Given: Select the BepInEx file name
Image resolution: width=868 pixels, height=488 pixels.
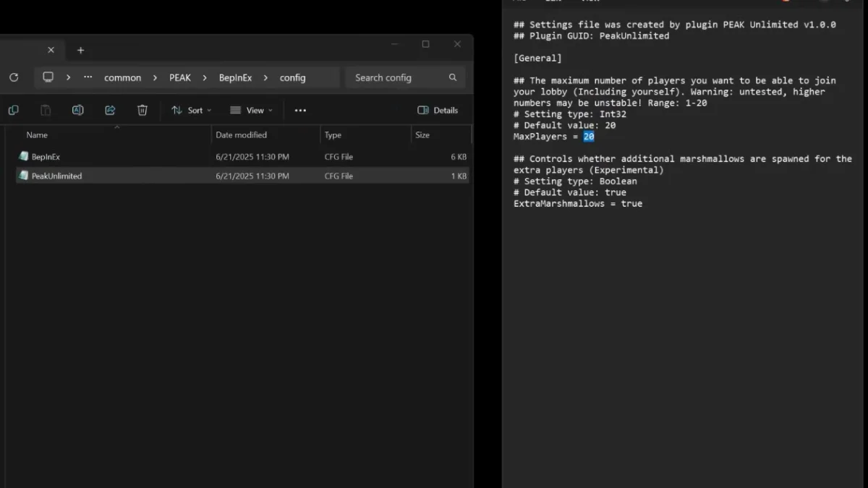Looking at the screenshot, I should pos(46,156).
